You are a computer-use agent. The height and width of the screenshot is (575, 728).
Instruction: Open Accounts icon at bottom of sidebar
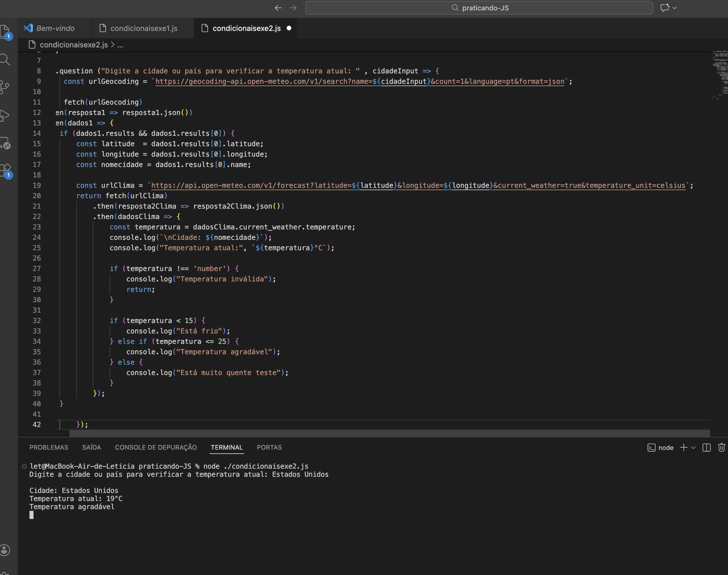pyautogui.click(x=5, y=550)
